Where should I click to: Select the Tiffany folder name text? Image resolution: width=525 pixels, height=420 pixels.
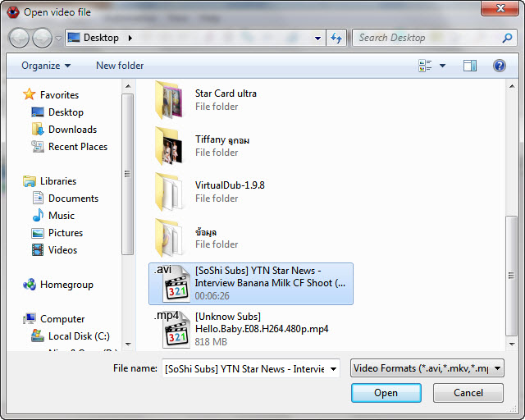point(222,139)
